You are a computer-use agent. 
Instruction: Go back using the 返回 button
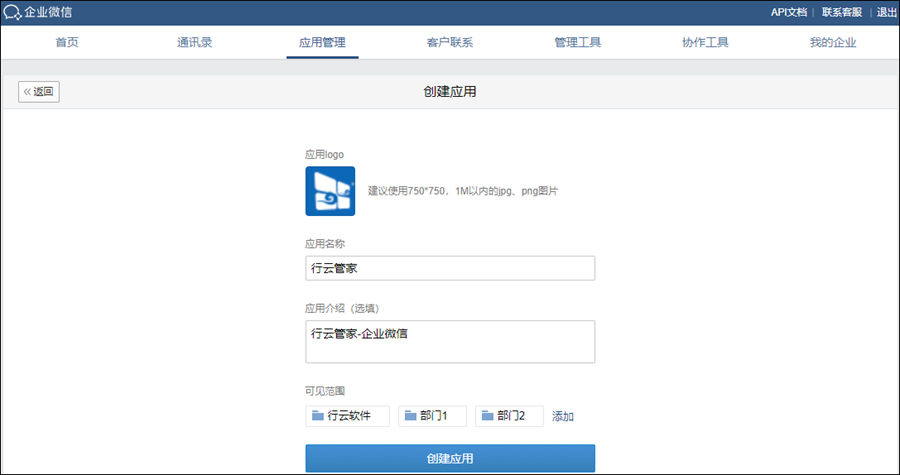pyautogui.click(x=39, y=92)
